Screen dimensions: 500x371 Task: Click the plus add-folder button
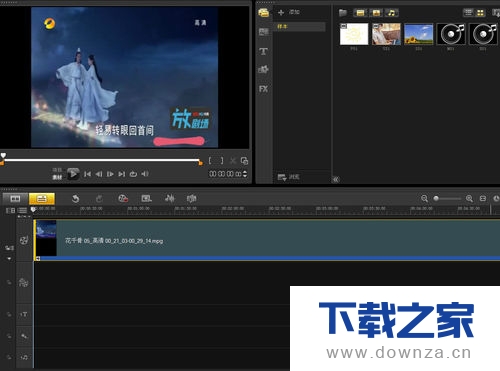tap(281, 13)
